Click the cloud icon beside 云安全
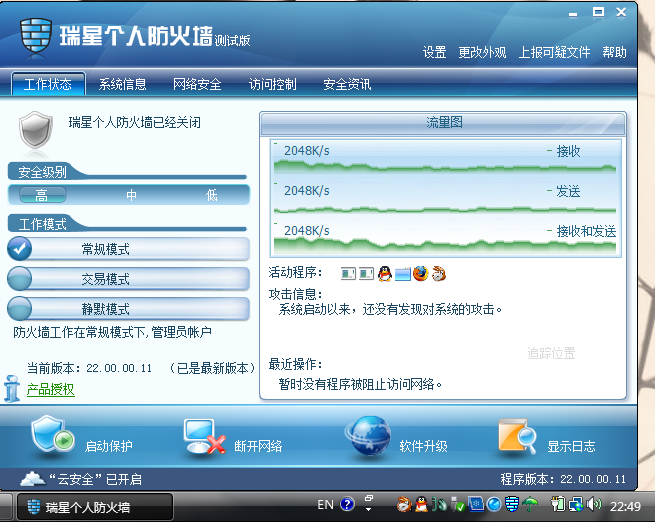Viewport: 655px width, 522px height. tap(33, 479)
